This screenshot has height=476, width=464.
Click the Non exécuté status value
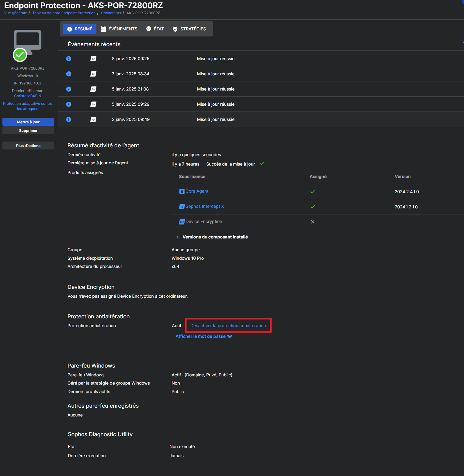[182, 447]
